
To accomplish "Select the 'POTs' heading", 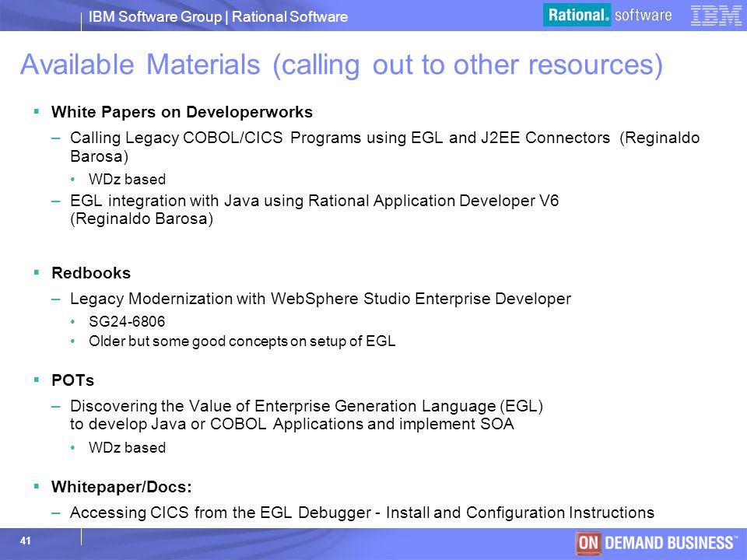I will (x=73, y=380).
